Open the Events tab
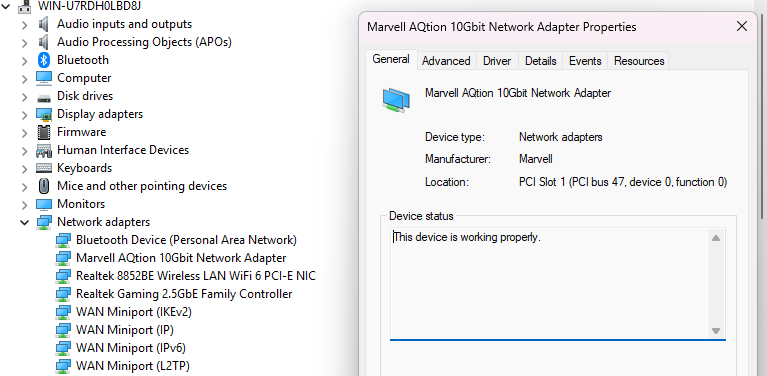The height and width of the screenshot is (376, 767). pos(585,61)
